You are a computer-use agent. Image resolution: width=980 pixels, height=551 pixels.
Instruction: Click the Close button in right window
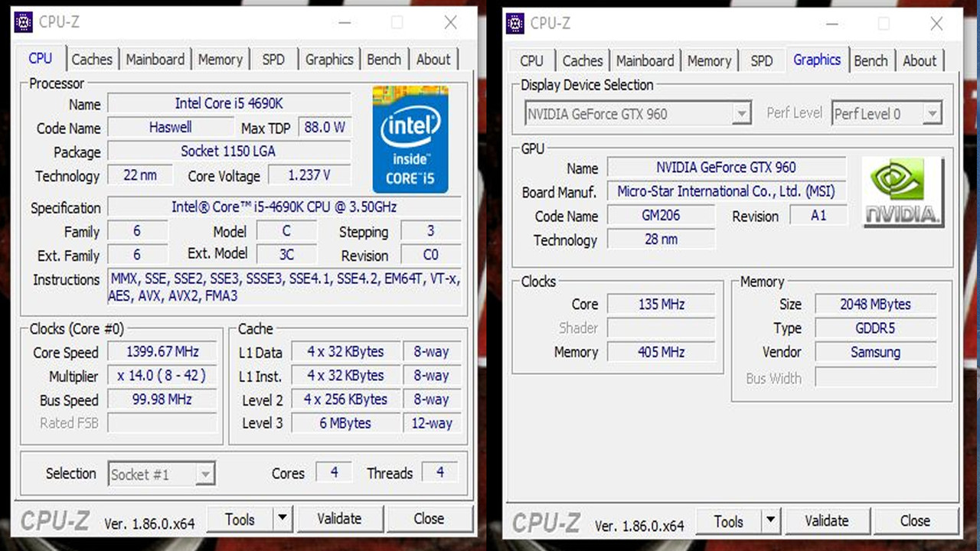click(916, 520)
